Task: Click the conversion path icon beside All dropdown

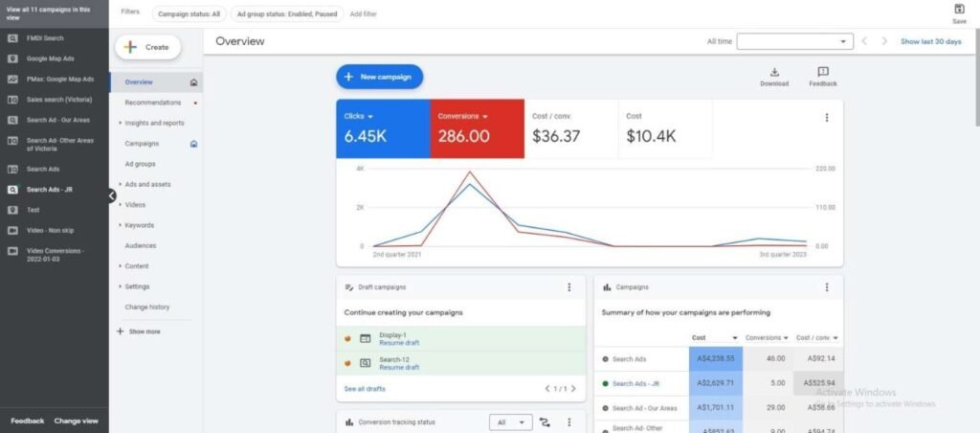Action: tap(545, 422)
